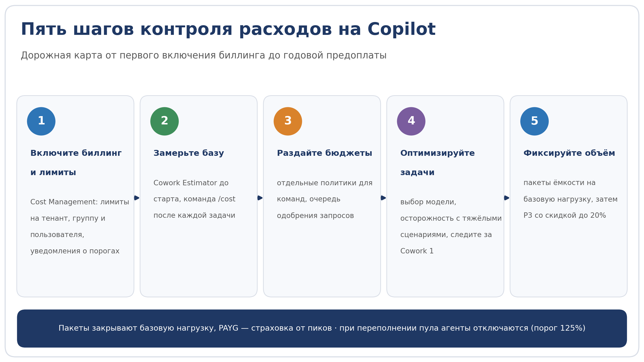644x362 pixels.
Task: Select the heading 'Раздайте бюджеты'
Action: tap(324, 153)
